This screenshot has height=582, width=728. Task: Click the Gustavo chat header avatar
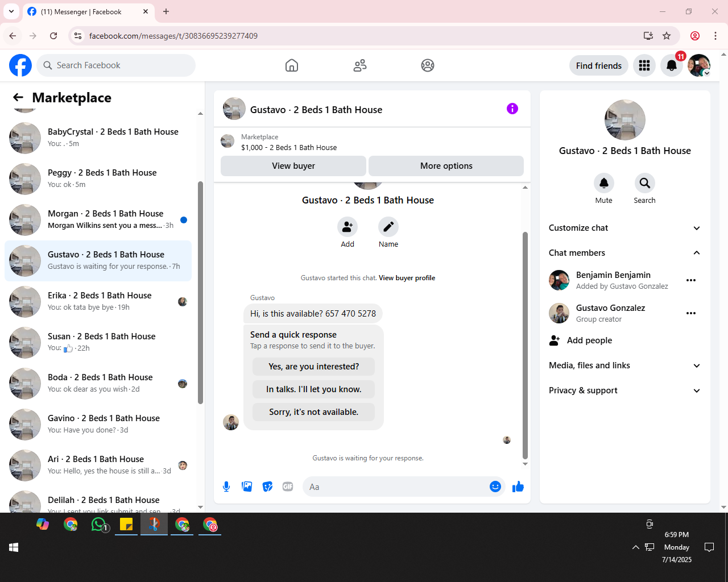[234, 109]
